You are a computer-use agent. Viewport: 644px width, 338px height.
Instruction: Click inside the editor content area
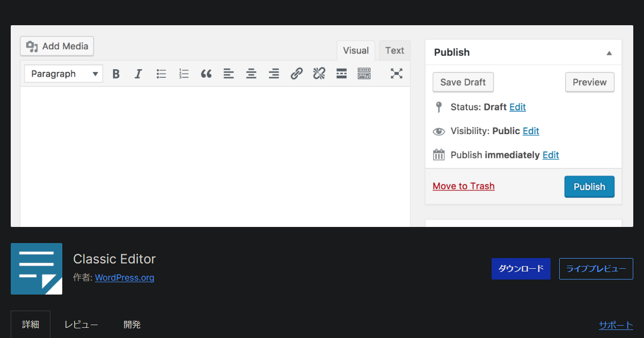point(215,157)
